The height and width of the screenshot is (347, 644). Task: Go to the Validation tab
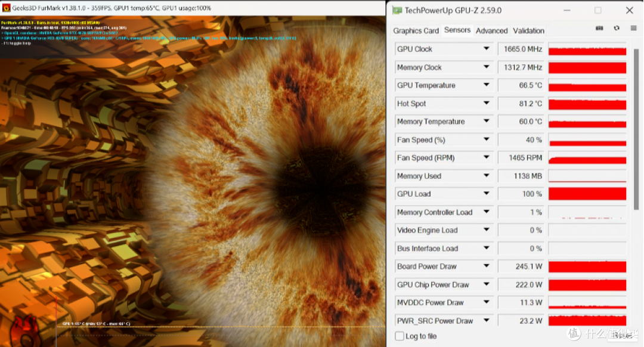[528, 30]
